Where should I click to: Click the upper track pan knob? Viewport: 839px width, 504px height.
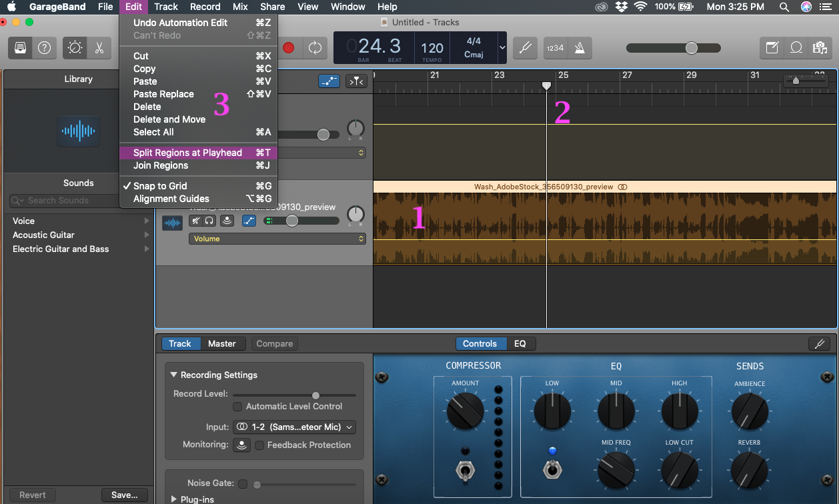pyautogui.click(x=356, y=129)
